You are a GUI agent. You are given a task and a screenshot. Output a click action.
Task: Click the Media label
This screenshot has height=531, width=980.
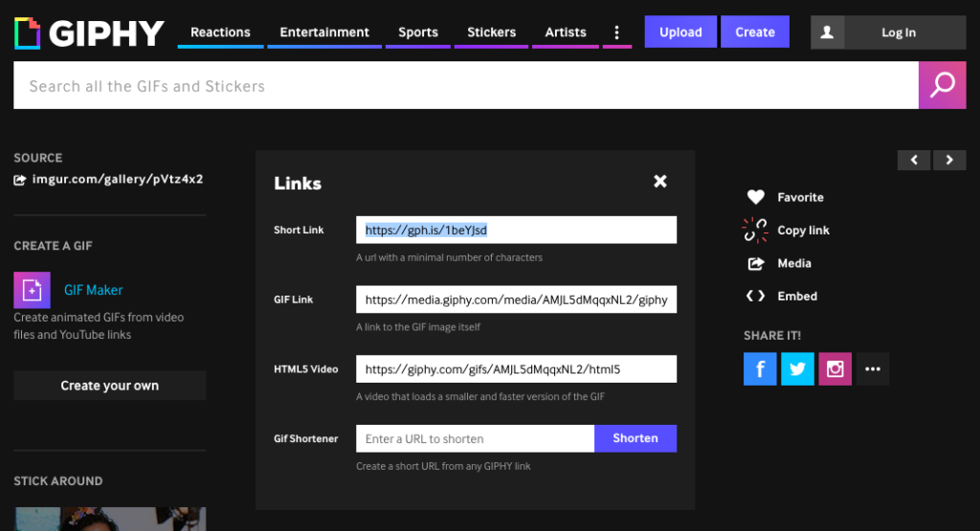point(794,264)
